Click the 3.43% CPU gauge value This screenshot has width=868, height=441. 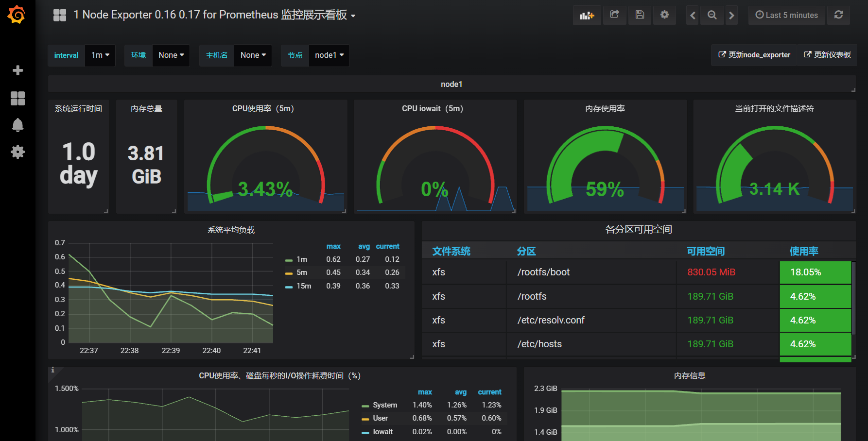[265, 189]
